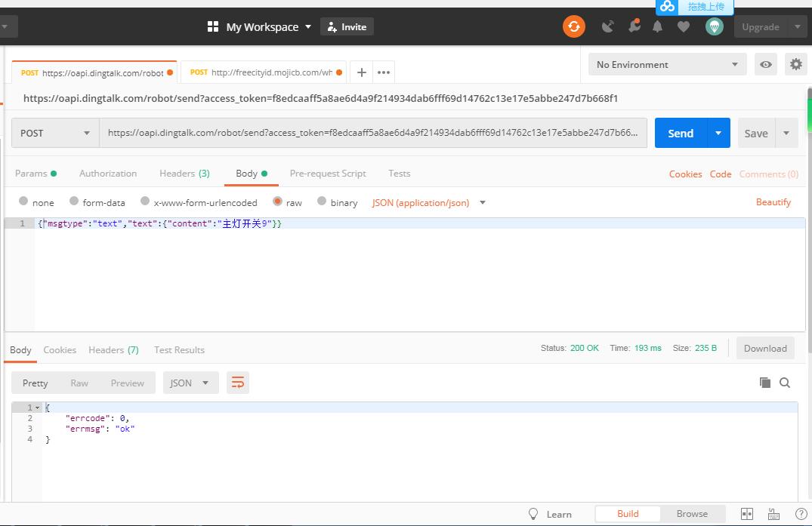Viewport: 812px width, 526px height.
Task: Click the Beautify link
Action: tap(773, 201)
